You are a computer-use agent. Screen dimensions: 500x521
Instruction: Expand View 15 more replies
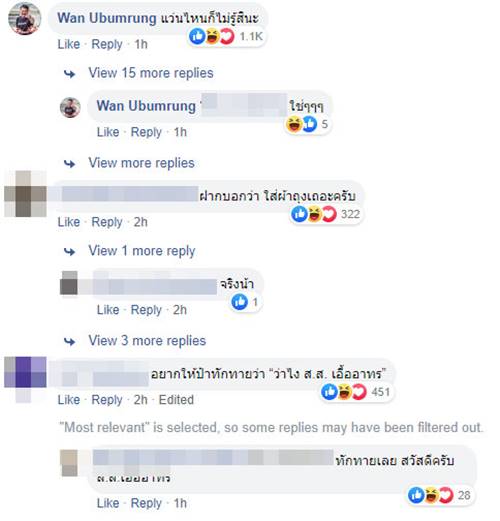(x=151, y=73)
